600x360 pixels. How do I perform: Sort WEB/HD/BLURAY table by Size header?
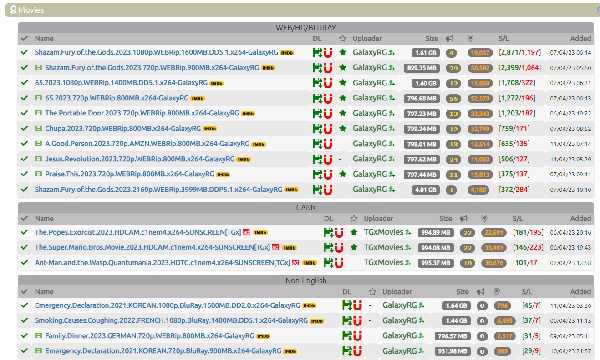click(x=432, y=38)
